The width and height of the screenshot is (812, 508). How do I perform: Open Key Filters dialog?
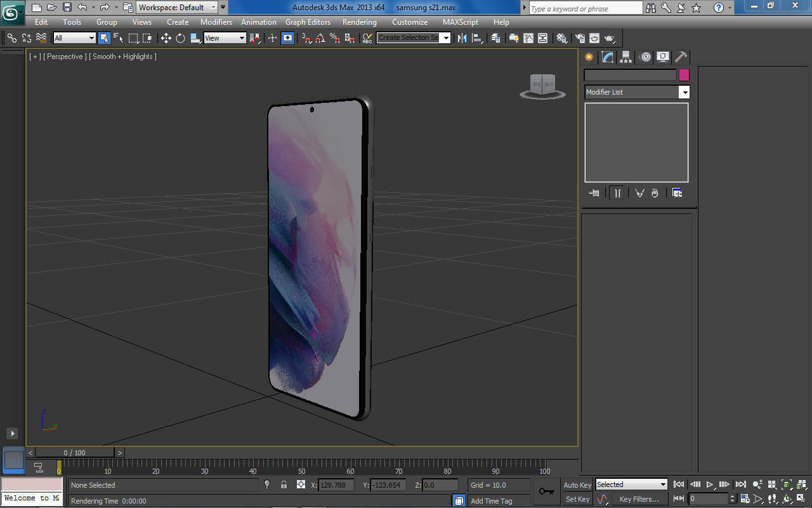tap(639, 499)
